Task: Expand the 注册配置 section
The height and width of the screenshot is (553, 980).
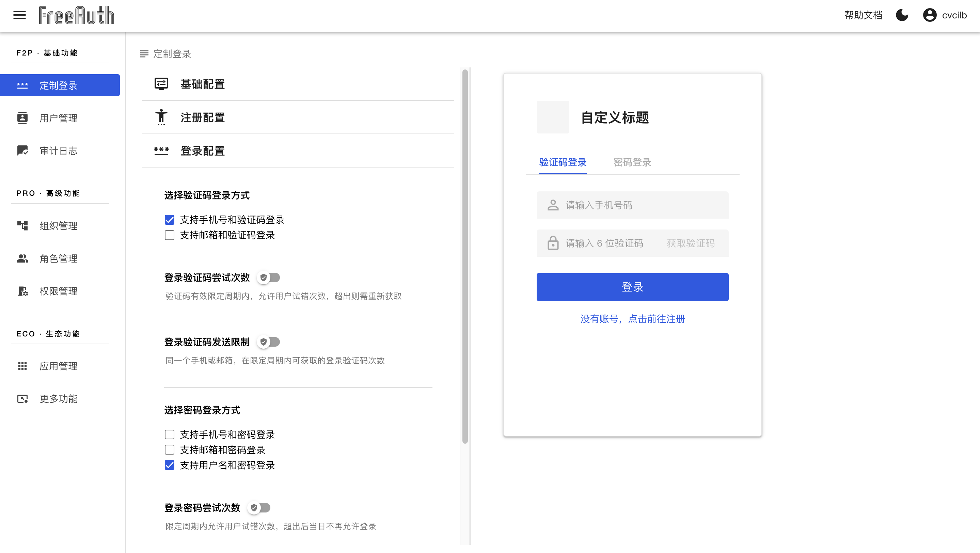Action: click(x=298, y=117)
